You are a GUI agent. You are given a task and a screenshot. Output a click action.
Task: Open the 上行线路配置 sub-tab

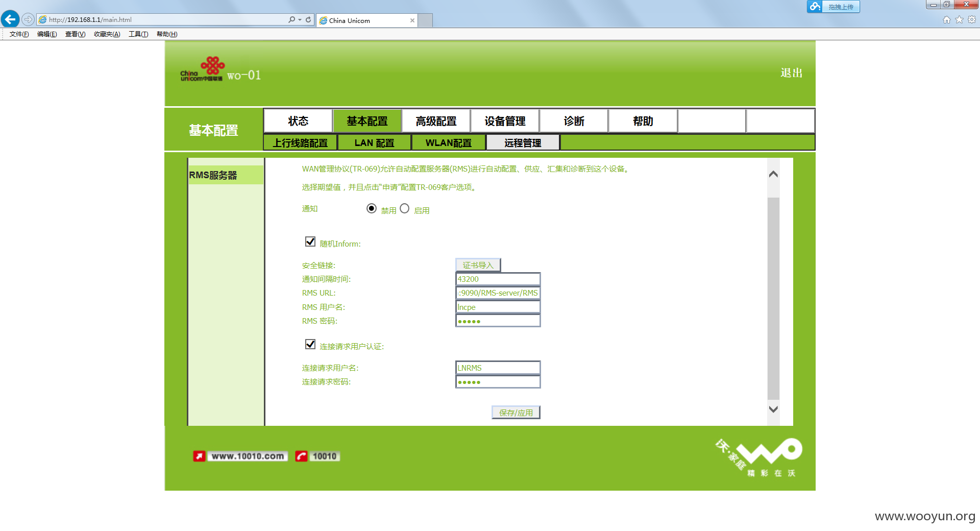point(300,143)
